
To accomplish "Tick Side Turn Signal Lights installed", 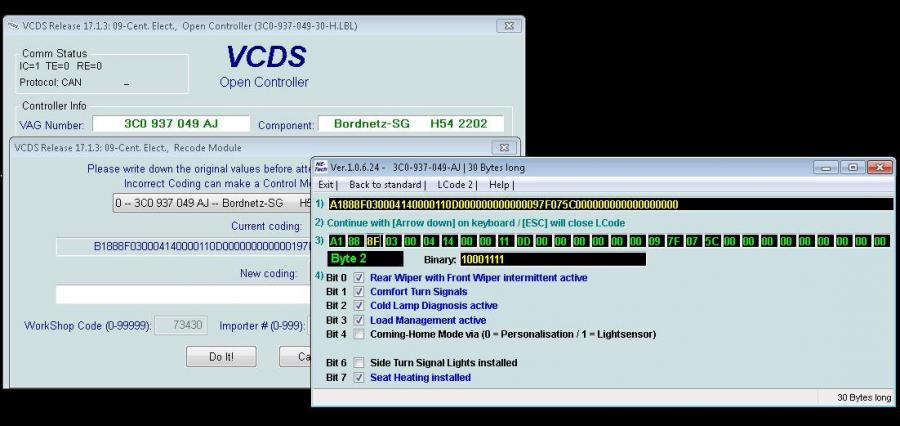I will (x=359, y=363).
